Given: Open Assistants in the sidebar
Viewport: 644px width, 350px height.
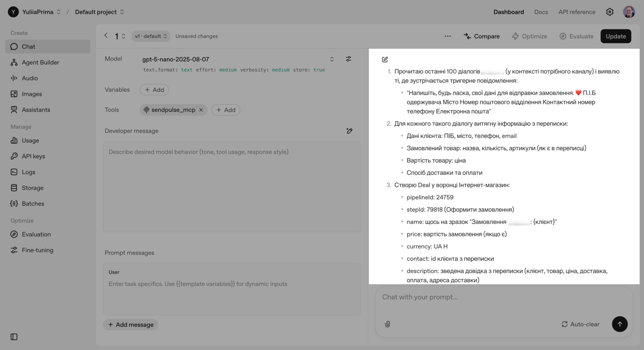Looking at the screenshot, I should coord(47,110).
